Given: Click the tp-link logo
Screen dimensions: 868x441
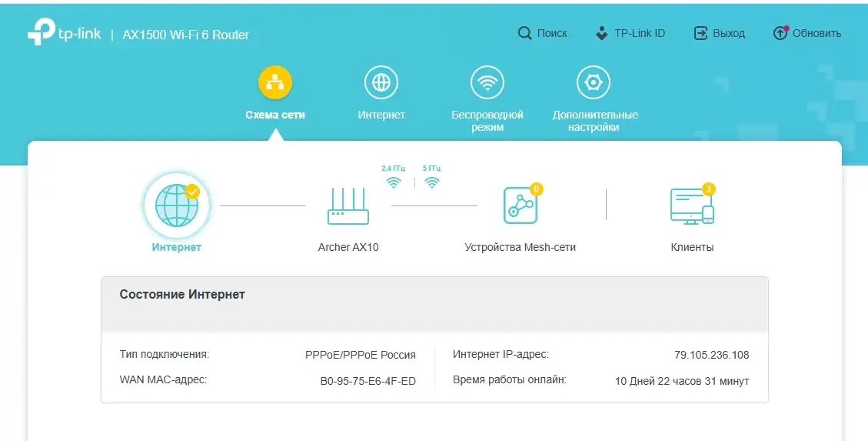Looking at the screenshot, I should pos(65,32).
